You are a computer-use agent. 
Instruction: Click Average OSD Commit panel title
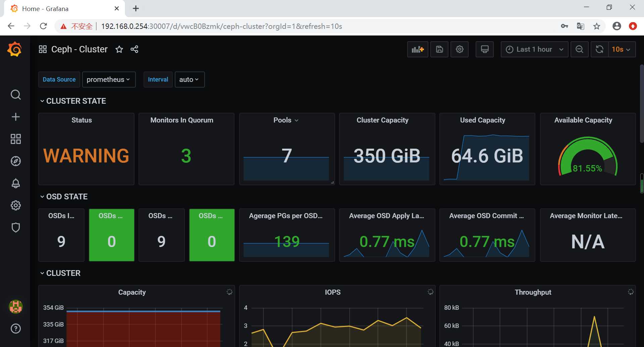tap(486, 216)
